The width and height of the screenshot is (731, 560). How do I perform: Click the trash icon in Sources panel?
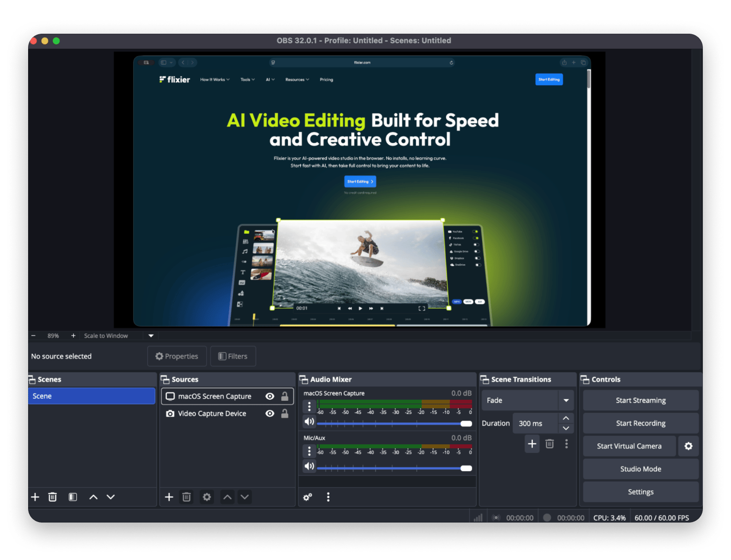coord(186,497)
